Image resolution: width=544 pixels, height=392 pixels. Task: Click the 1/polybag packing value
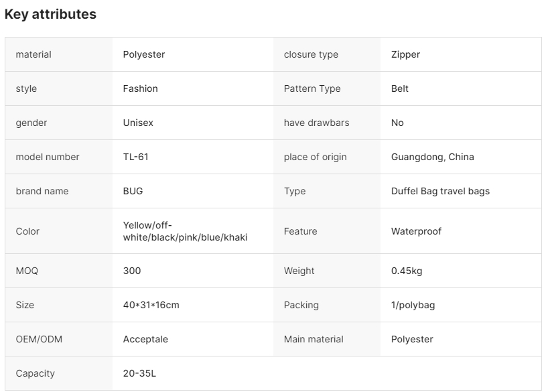coord(413,305)
